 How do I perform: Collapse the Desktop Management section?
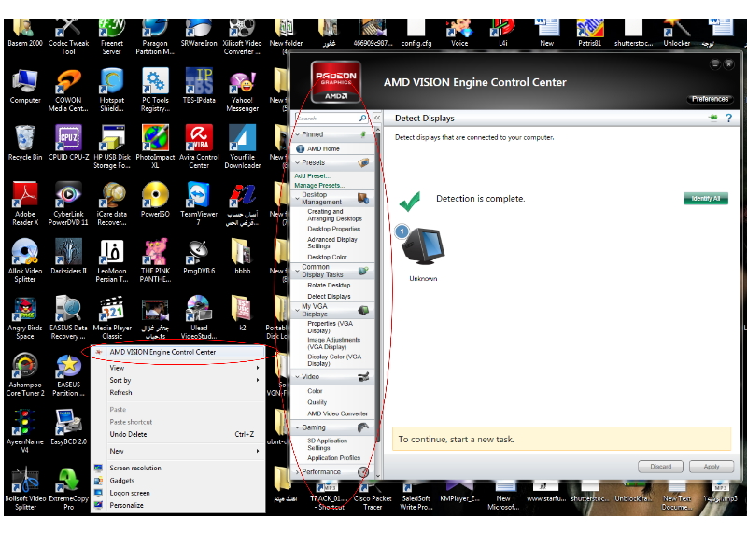298,198
